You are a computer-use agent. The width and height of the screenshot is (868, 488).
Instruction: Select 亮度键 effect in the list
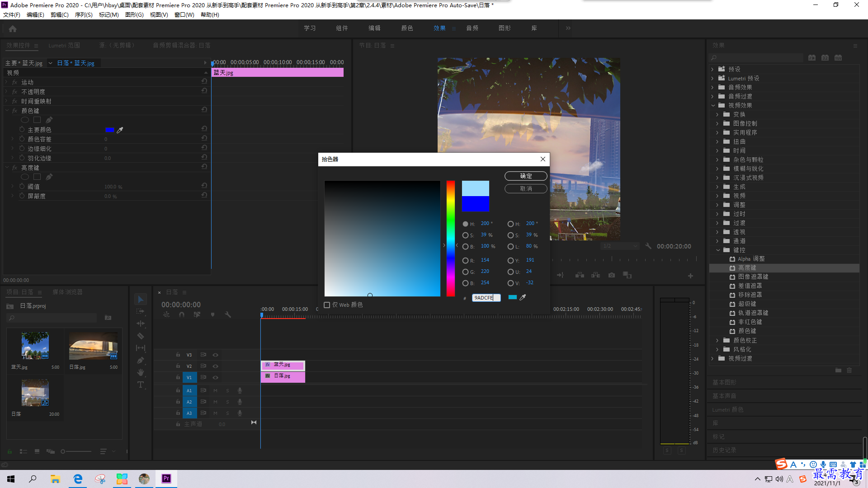[747, 268]
